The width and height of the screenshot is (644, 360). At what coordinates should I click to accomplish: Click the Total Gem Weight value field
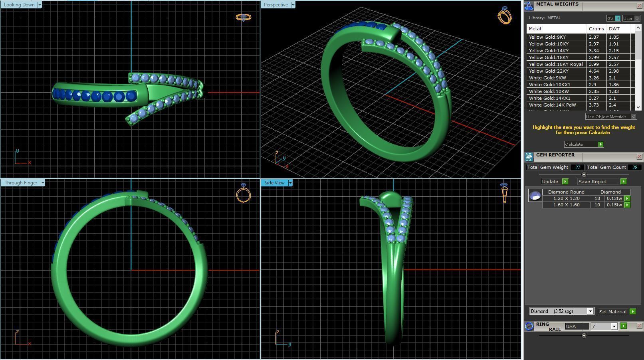pyautogui.click(x=577, y=168)
